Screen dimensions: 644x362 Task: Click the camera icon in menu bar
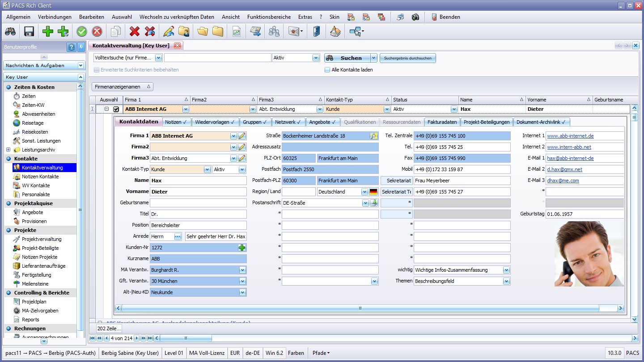pos(415,17)
